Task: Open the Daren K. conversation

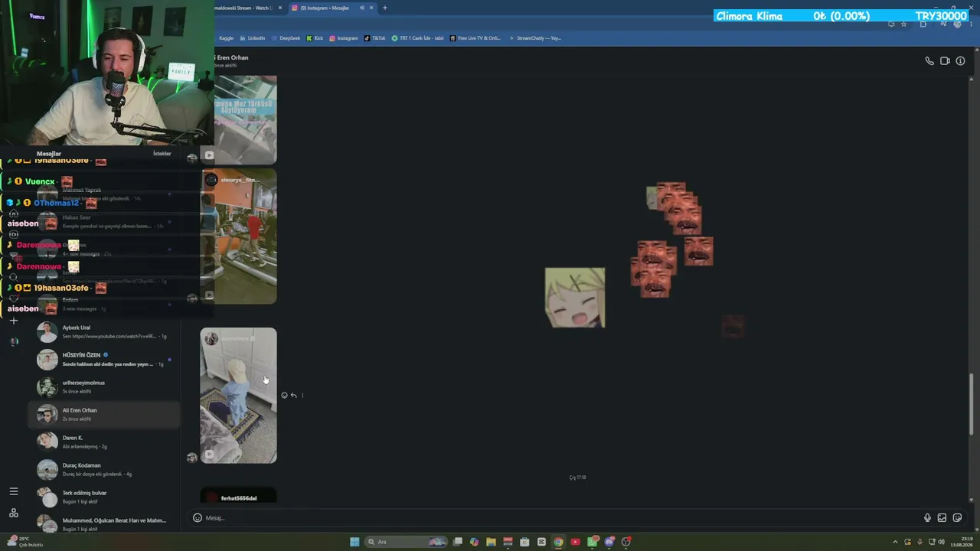Action: pos(104,442)
